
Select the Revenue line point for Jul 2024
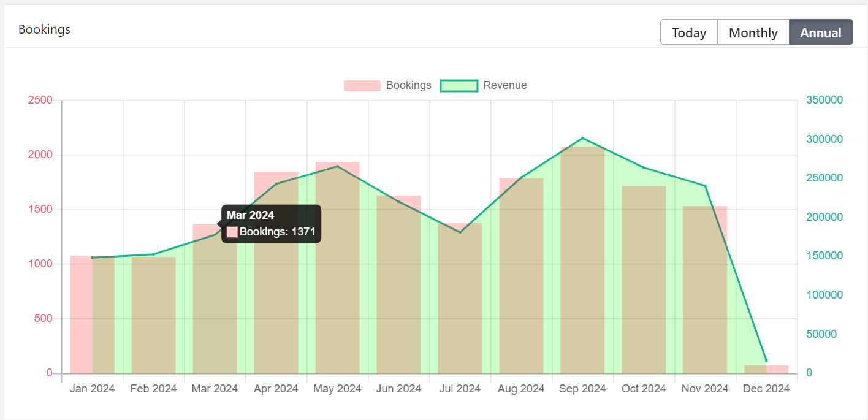click(460, 232)
